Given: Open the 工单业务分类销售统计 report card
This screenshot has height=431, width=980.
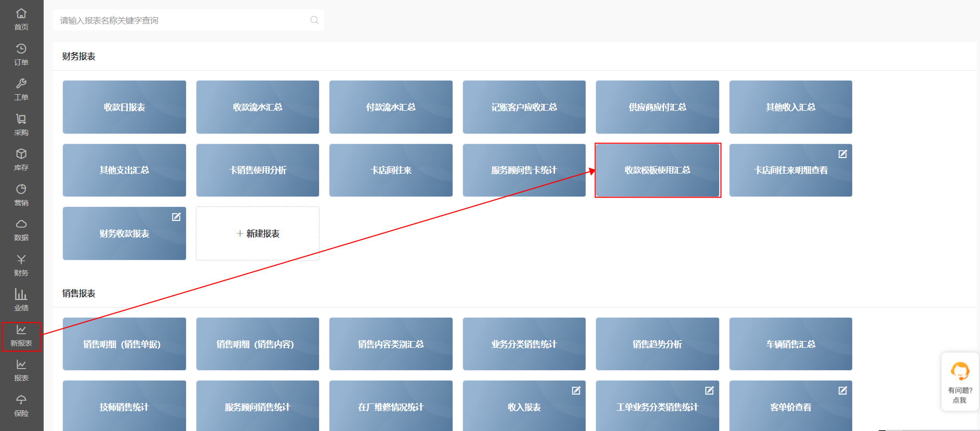Looking at the screenshot, I should pyautogui.click(x=657, y=406).
